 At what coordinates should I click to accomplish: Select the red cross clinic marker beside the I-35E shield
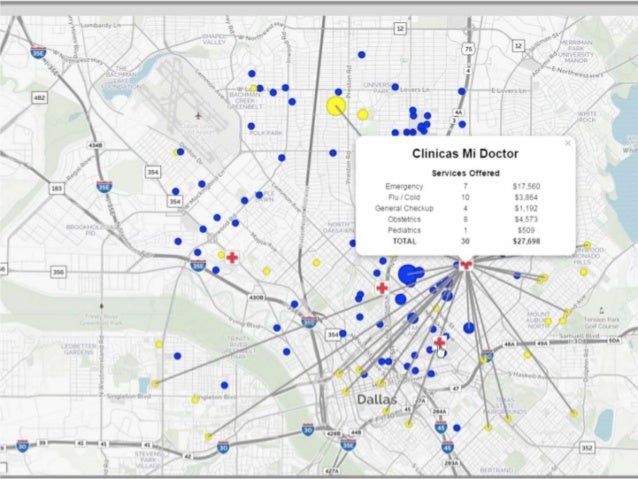click(232, 257)
